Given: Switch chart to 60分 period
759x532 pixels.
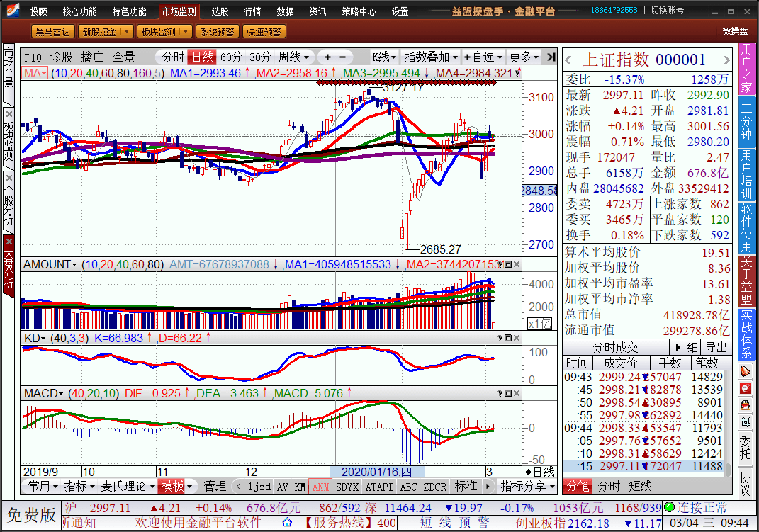Looking at the screenshot, I should 231,57.
